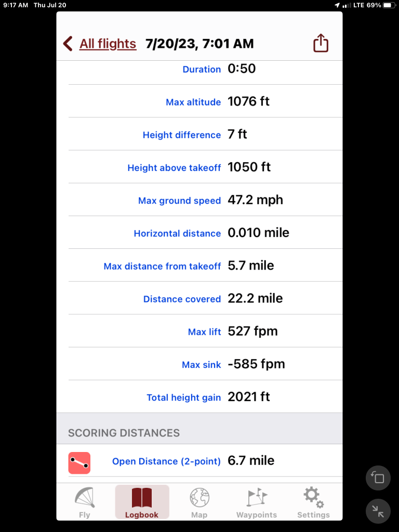The width and height of the screenshot is (399, 532).
Task: Tap the share icon in header
Action: pos(321,43)
